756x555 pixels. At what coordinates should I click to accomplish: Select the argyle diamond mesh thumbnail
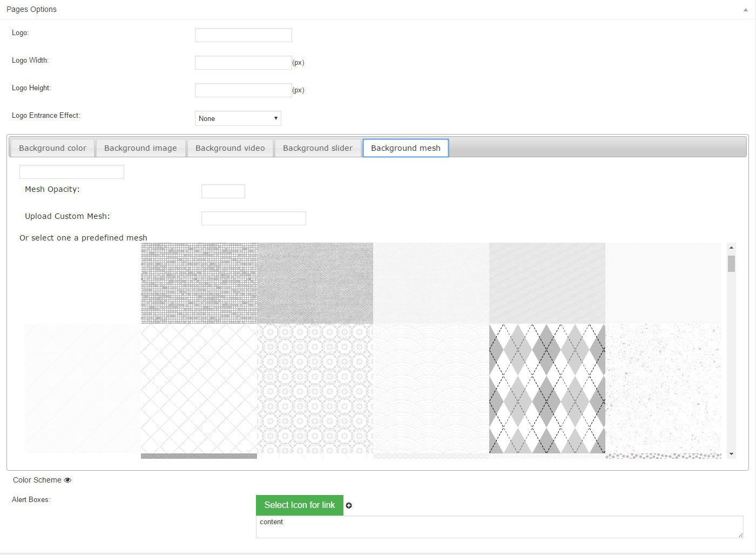(x=547, y=389)
